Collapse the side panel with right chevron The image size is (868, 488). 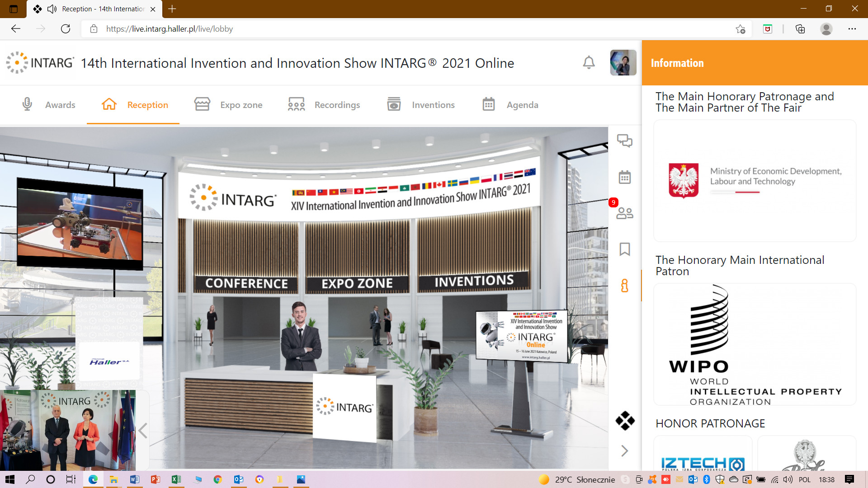[x=625, y=450]
